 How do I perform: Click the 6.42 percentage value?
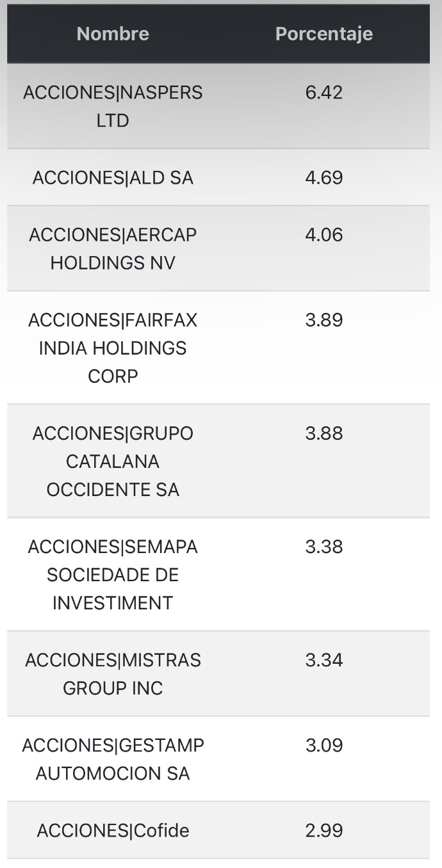click(324, 93)
